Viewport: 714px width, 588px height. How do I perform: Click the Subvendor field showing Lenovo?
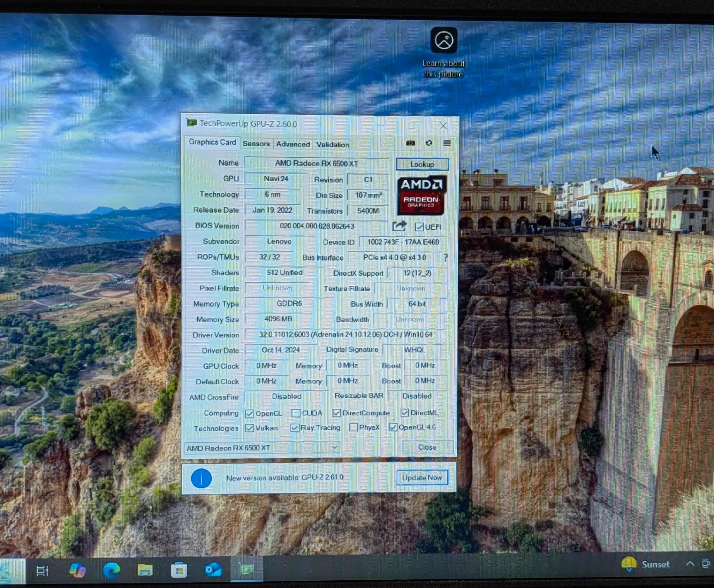[x=279, y=242]
